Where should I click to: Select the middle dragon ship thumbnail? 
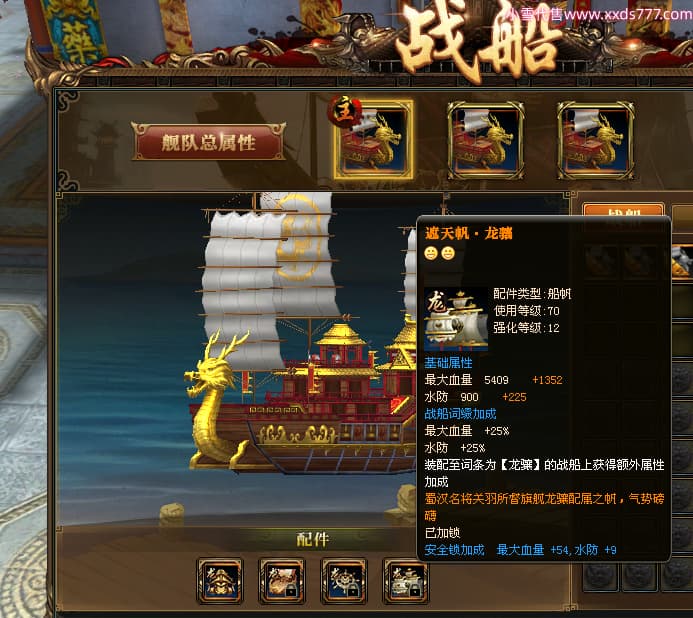[x=485, y=141]
